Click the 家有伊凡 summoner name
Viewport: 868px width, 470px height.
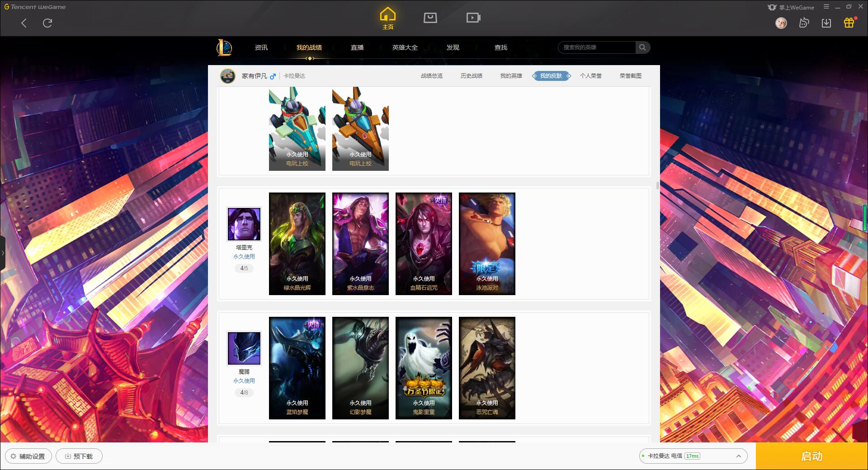point(255,76)
